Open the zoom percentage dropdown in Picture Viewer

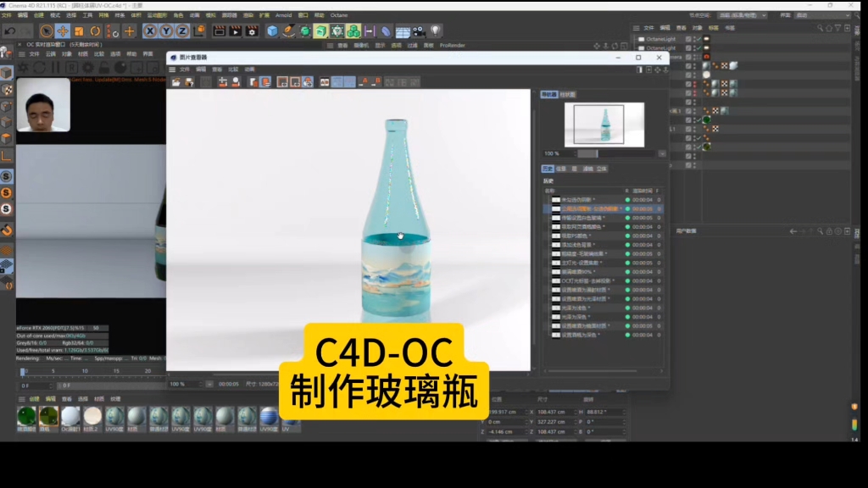tap(209, 383)
